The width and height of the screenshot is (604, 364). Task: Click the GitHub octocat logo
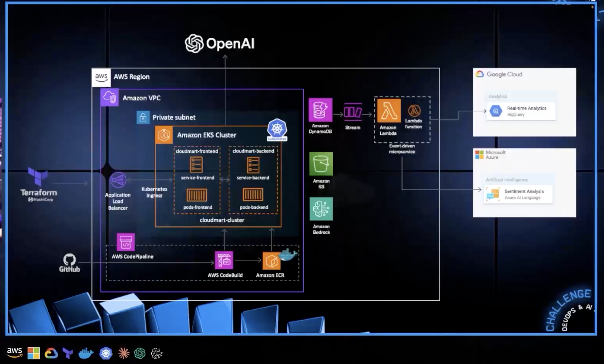point(69,260)
